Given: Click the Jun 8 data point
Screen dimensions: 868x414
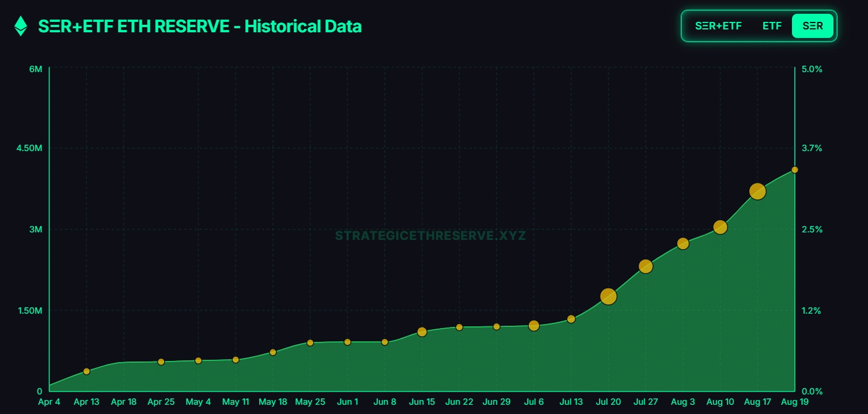Looking at the screenshot, I should 385,343.
